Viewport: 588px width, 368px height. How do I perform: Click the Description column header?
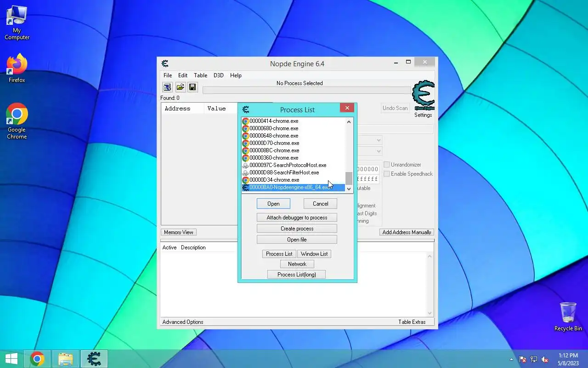click(x=193, y=247)
